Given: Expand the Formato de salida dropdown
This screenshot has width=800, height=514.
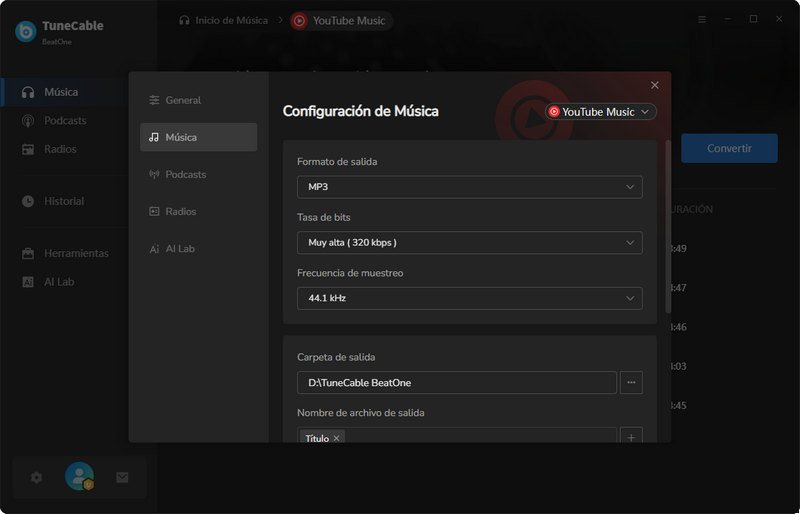Looking at the screenshot, I should 469,187.
